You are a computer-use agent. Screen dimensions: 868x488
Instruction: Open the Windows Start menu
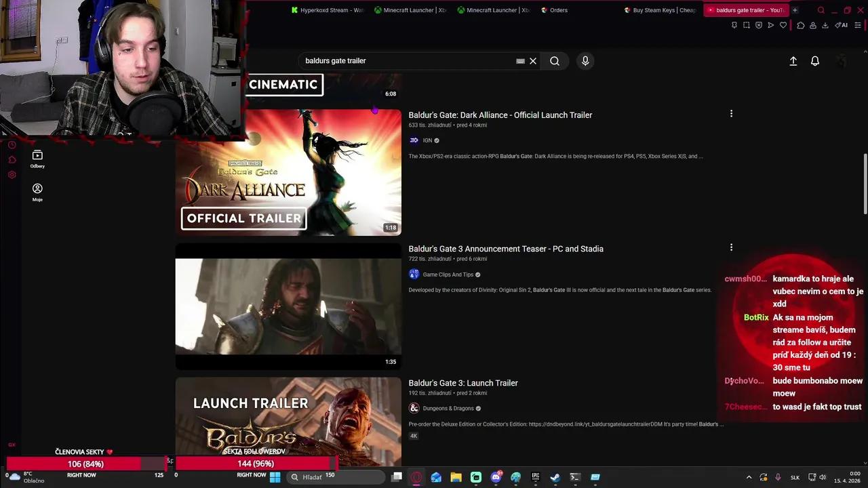[x=275, y=477]
